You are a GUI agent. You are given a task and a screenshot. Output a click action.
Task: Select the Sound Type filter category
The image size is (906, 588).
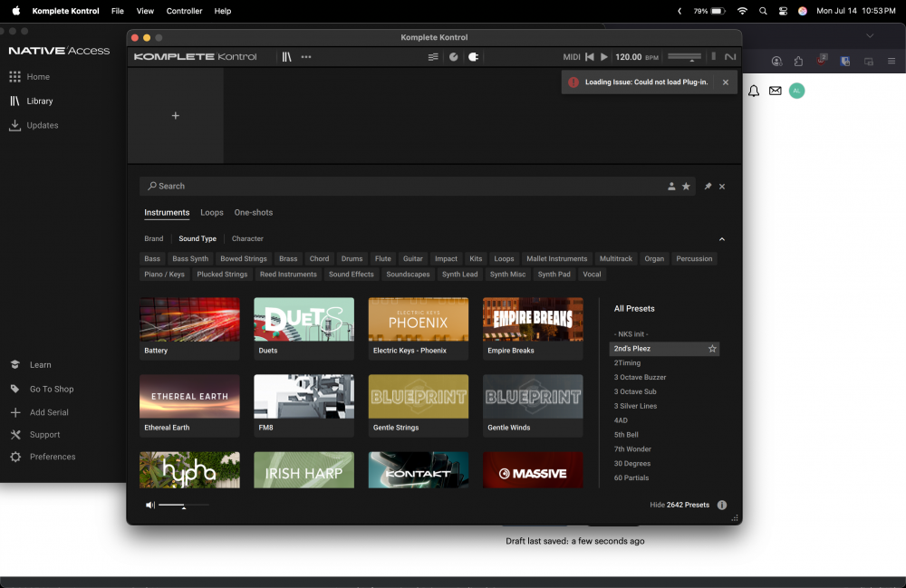pyautogui.click(x=198, y=238)
